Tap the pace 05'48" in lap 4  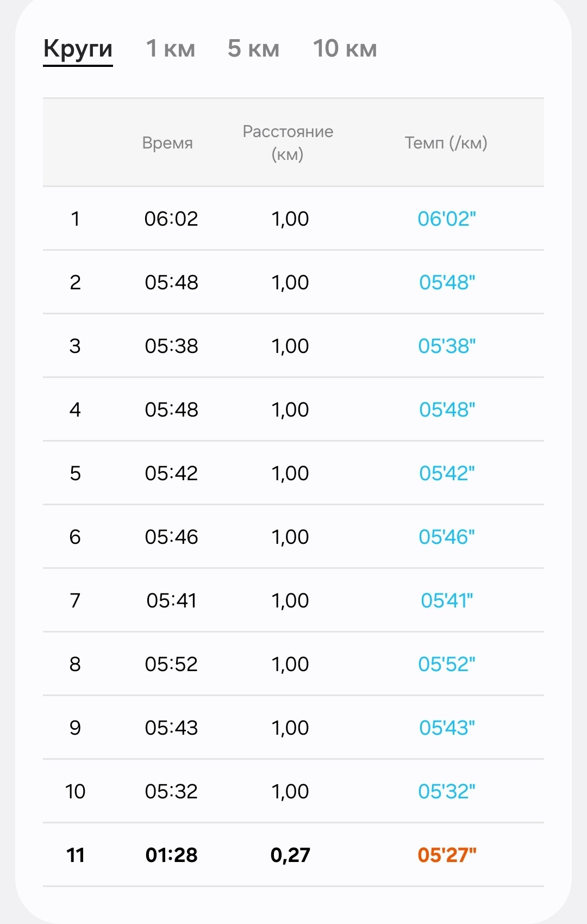point(447,410)
